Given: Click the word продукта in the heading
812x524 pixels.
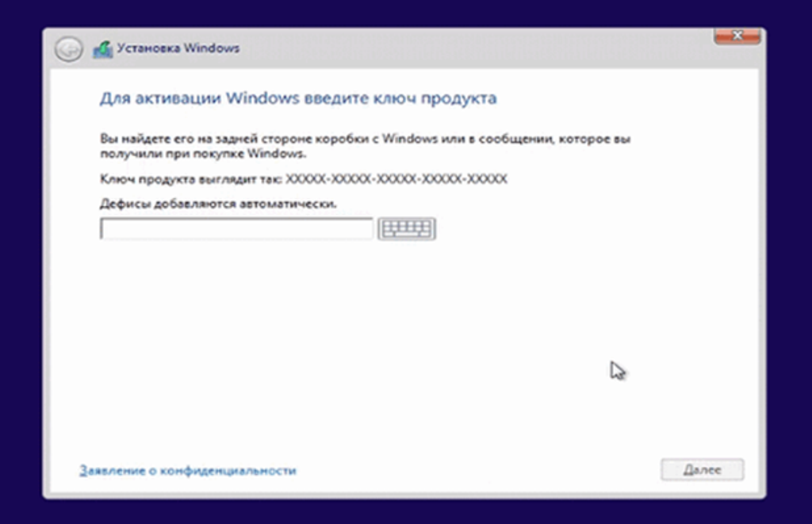Looking at the screenshot, I should tap(458, 98).
